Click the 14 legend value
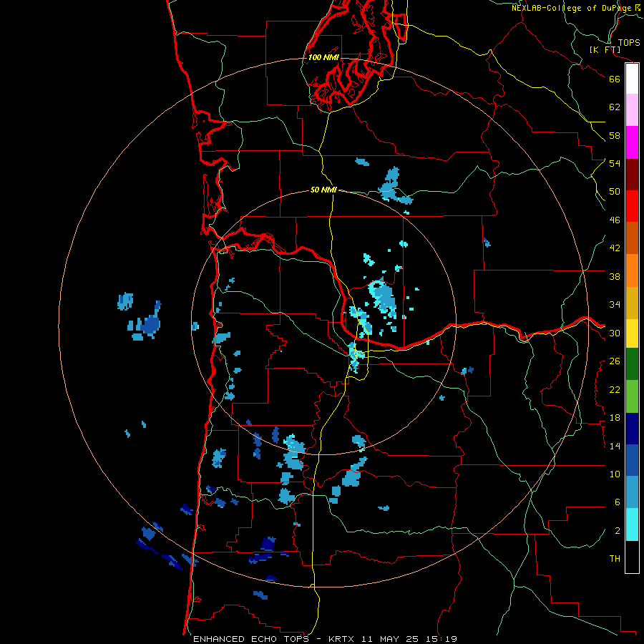 point(615,446)
